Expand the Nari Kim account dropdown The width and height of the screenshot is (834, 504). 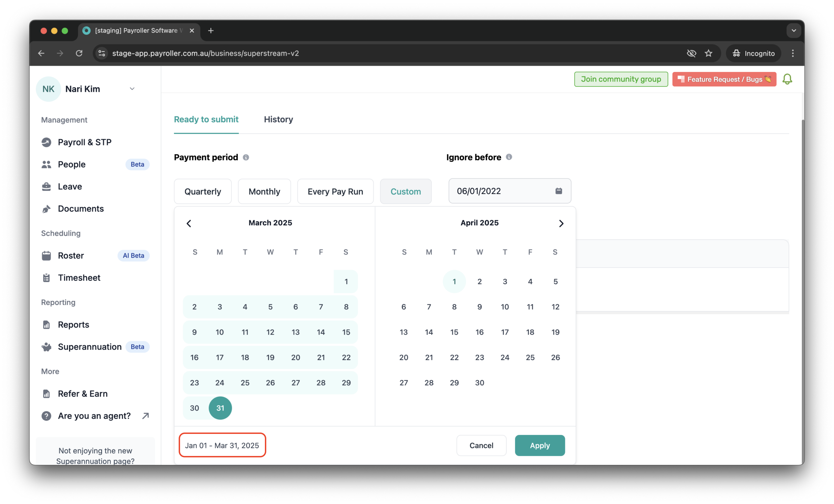[132, 89]
